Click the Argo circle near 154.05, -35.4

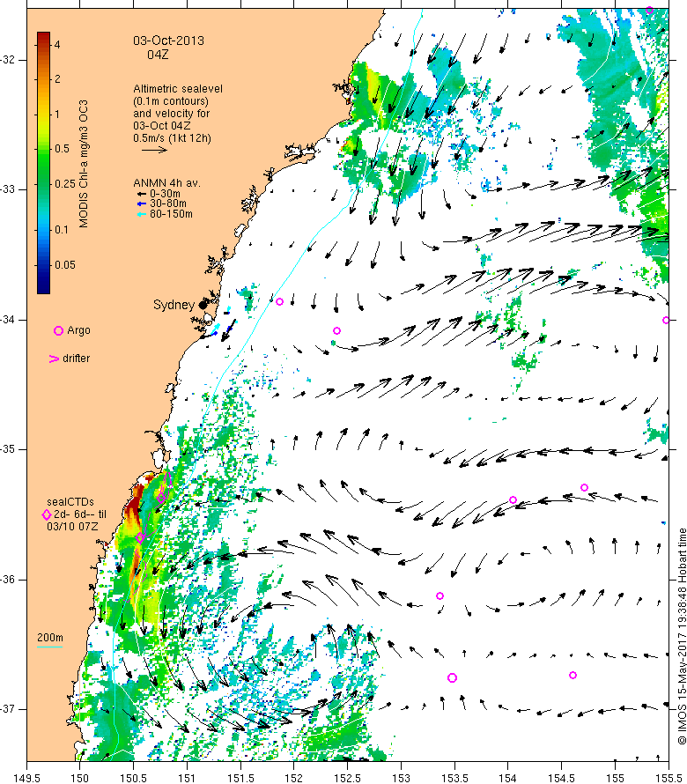coord(513,500)
